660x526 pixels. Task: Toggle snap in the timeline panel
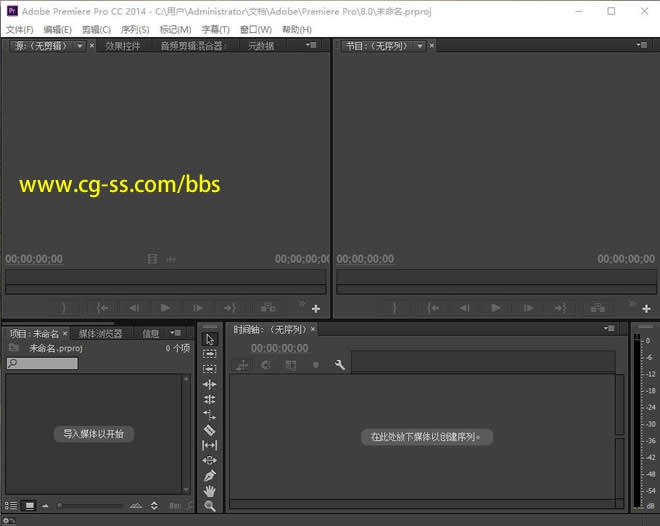coord(266,366)
